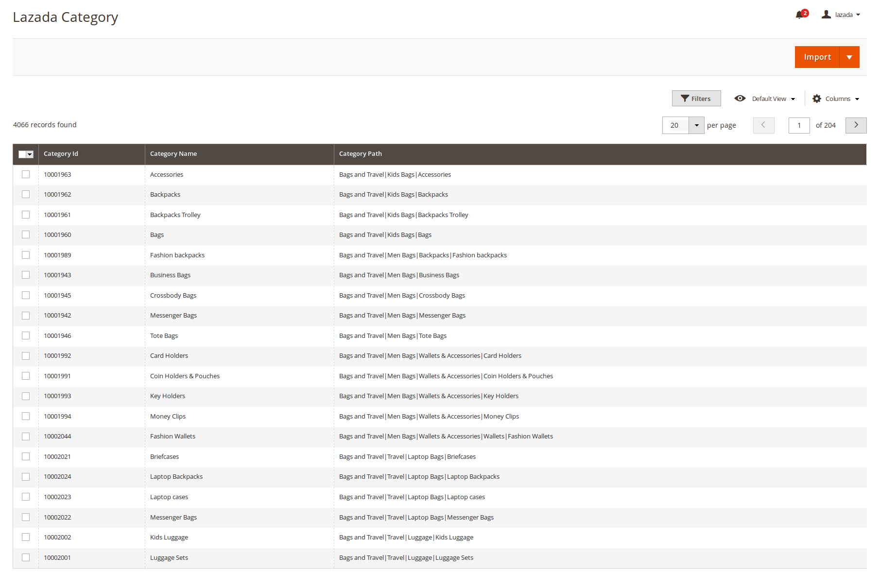This screenshot has height=588, width=880.
Task: Click the path ending in Fashion Wallets
Action: pyautogui.click(x=446, y=437)
